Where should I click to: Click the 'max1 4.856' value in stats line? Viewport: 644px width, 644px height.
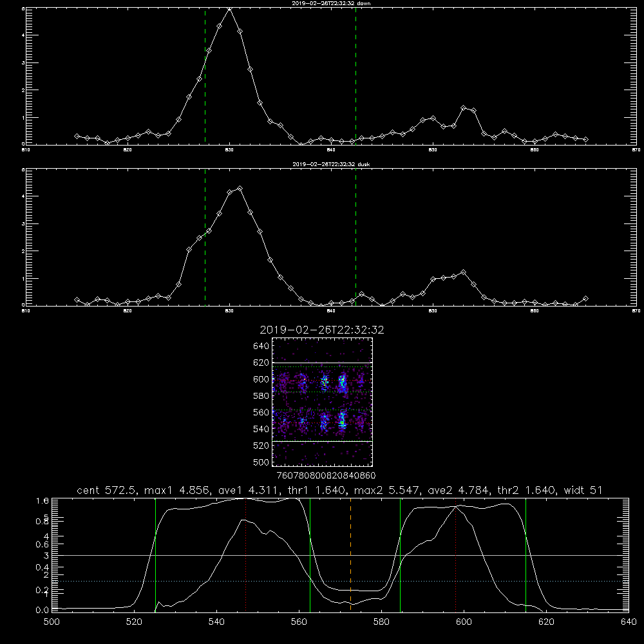click(x=176, y=490)
